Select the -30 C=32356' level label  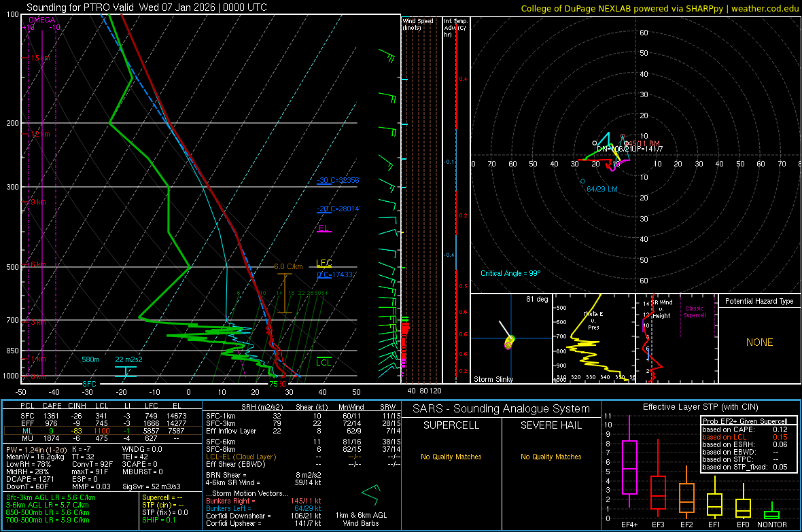(338, 180)
